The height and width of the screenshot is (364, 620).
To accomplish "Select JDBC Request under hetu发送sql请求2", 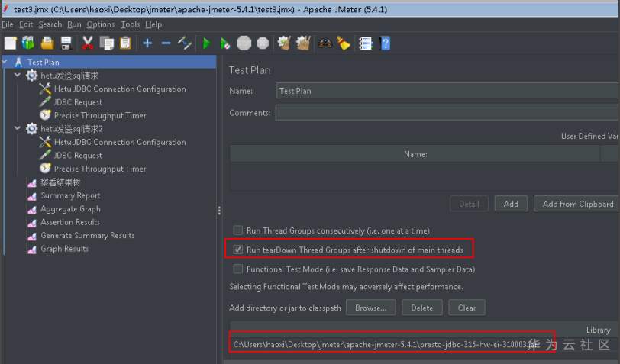I will pos(78,156).
